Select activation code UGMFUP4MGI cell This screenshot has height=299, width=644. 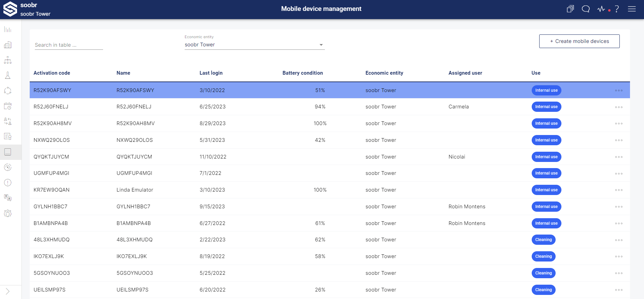coord(51,173)
